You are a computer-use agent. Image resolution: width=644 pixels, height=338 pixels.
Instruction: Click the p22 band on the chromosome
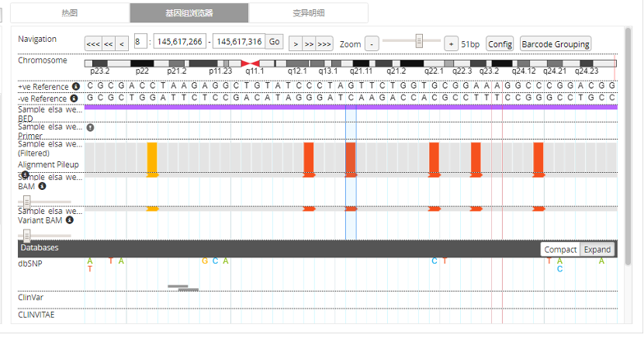coord(142,63)
